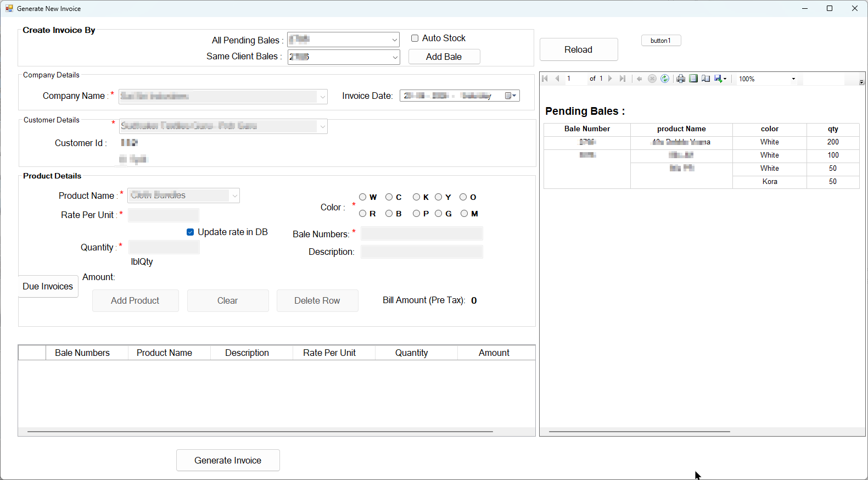The height and width of the screenshot is (480, 868).
Task: Click the report viewer horizontal scrollbar
Action: point(639,432)
